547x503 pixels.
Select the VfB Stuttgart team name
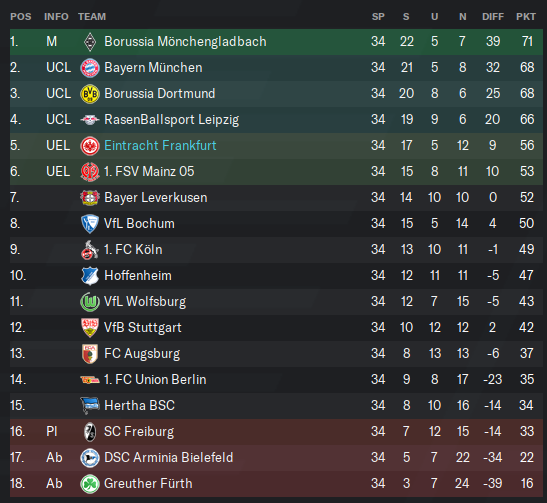[x=143, y=328]
